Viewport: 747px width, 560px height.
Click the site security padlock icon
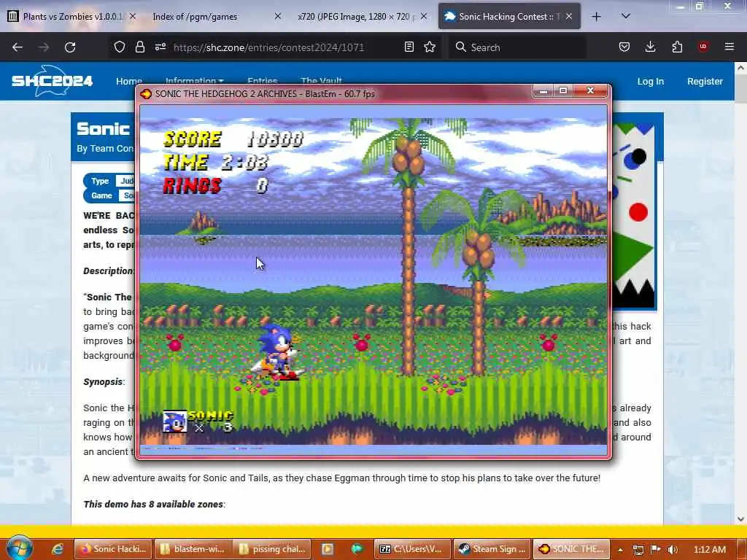coord(139,47)
